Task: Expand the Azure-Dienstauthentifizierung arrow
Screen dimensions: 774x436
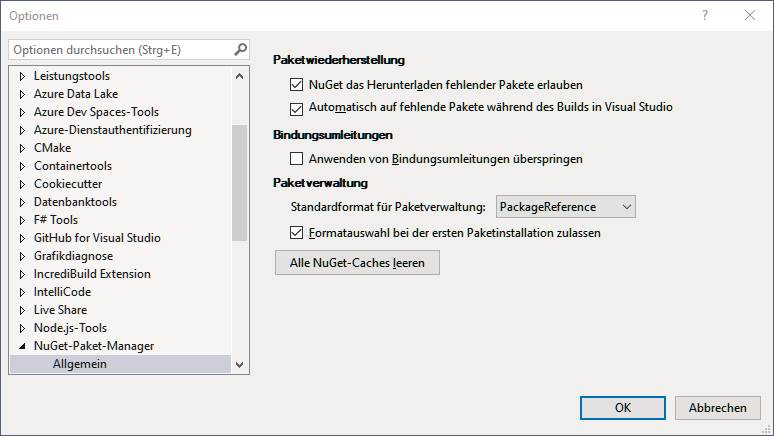Action: (22, 130)
